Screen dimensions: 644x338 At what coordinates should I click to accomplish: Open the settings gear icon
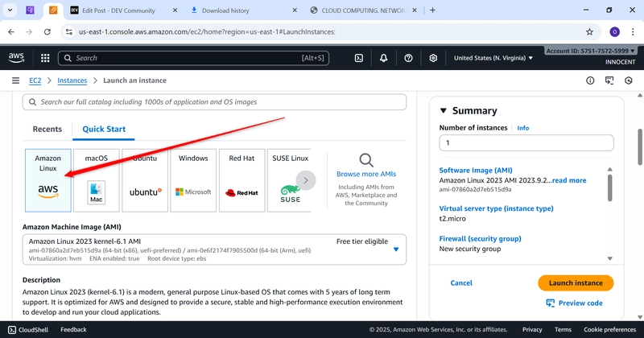tap(433, 58)
